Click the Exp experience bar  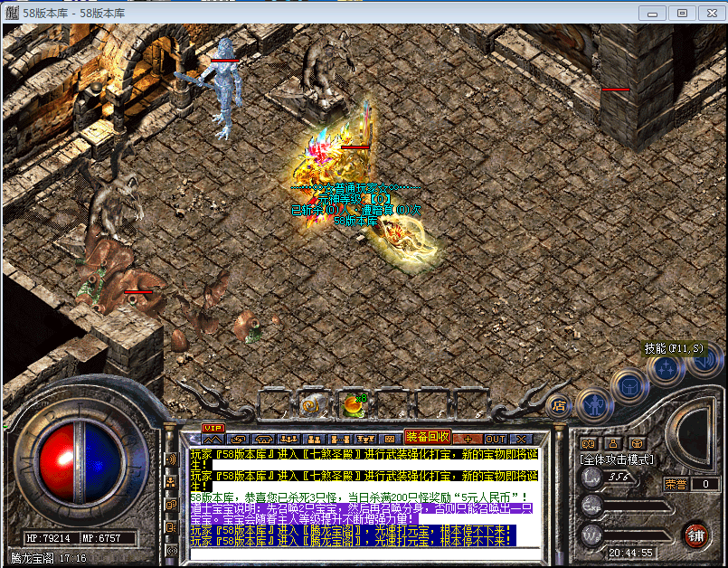(637, 506)
